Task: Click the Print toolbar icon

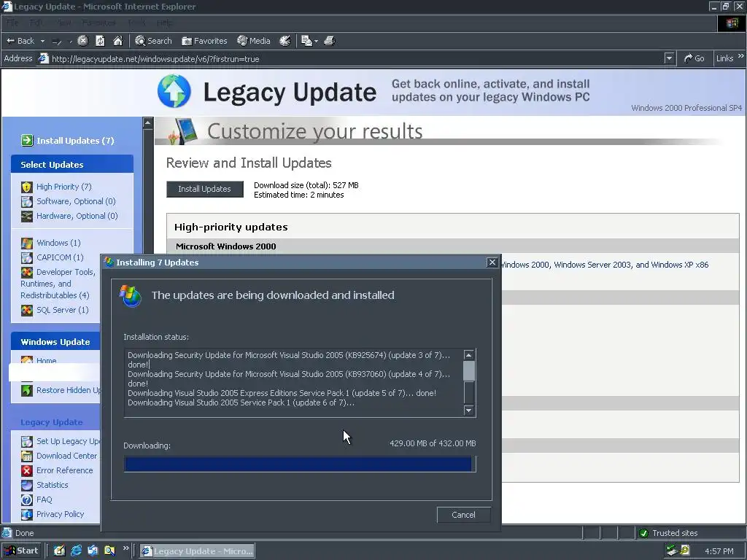Action: (x=329, y=41)
